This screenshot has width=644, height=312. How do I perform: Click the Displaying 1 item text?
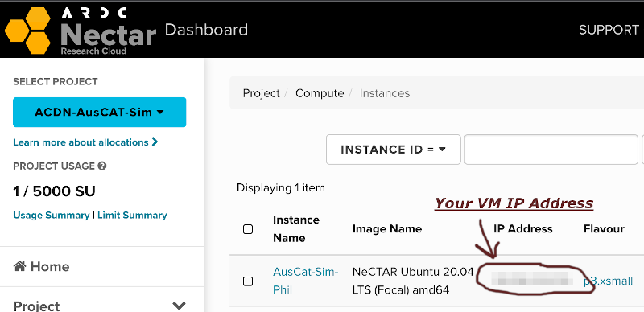tap(280, 188)
